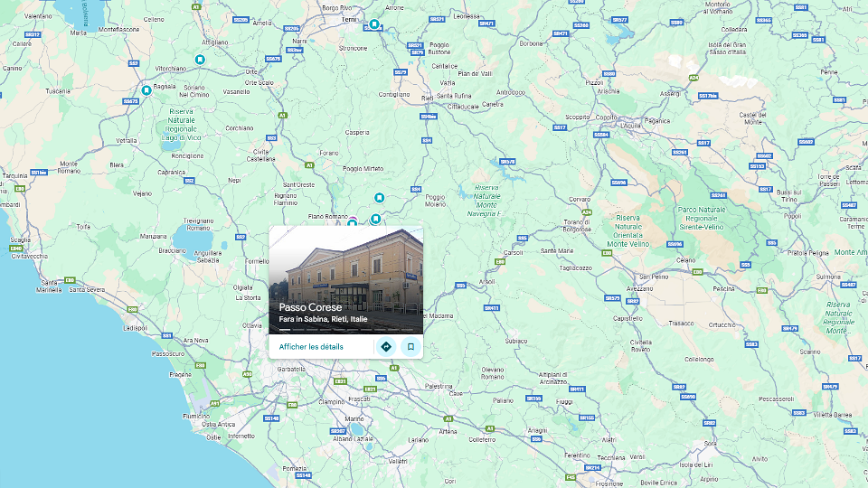868x488 pixels.
Task: Select the saved pin south of Attigliano
Action: (200, 60)
